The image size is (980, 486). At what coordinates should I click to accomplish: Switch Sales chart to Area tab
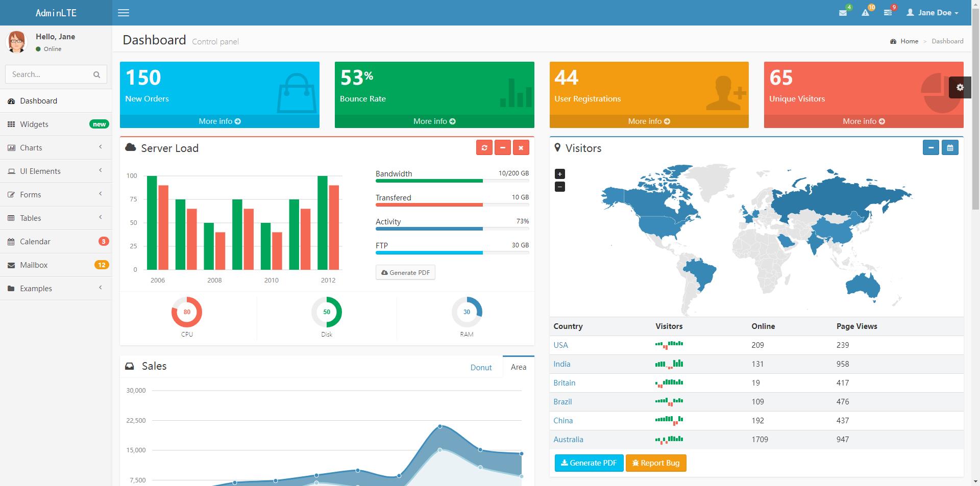tap(519, 367)
